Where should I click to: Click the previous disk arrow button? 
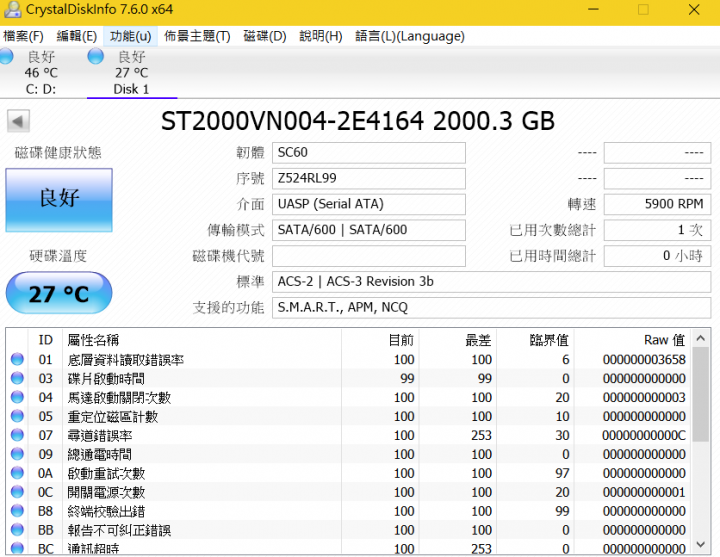18,121
